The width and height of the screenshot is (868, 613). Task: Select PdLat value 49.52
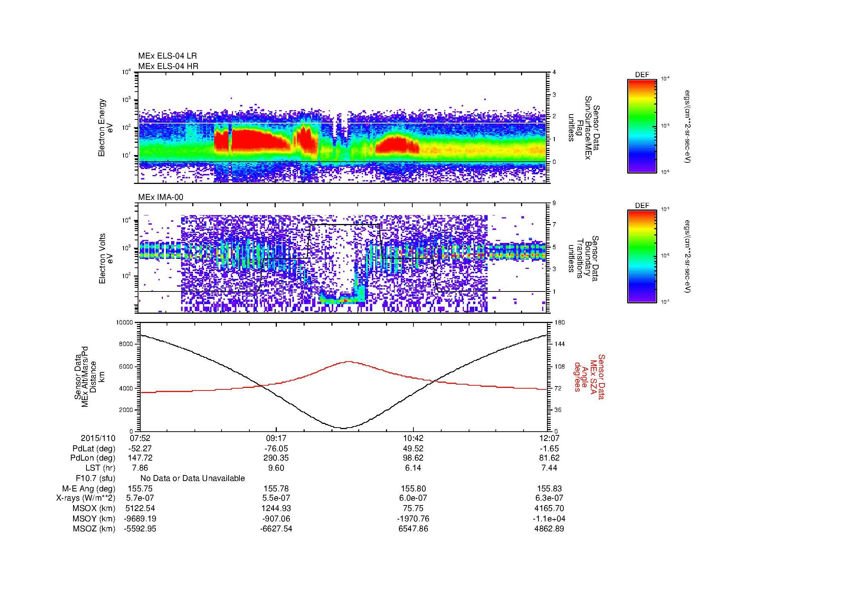pyautogui.click(x=413, y=449)
